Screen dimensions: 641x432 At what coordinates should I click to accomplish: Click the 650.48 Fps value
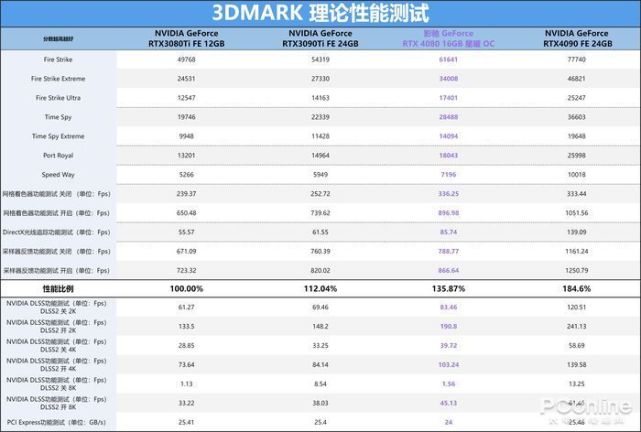[186, 213]
